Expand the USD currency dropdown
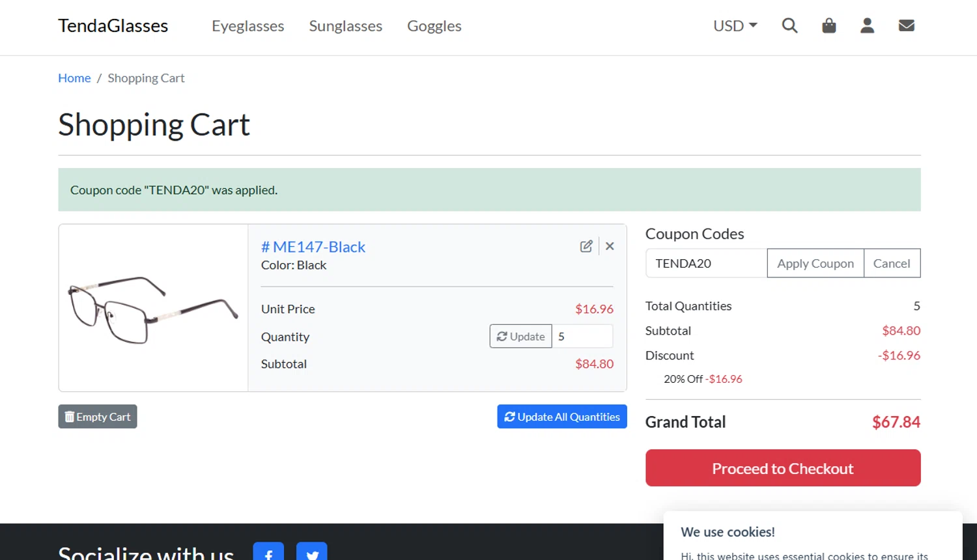This screenshot has width=977, height=560. pos(735,26)
